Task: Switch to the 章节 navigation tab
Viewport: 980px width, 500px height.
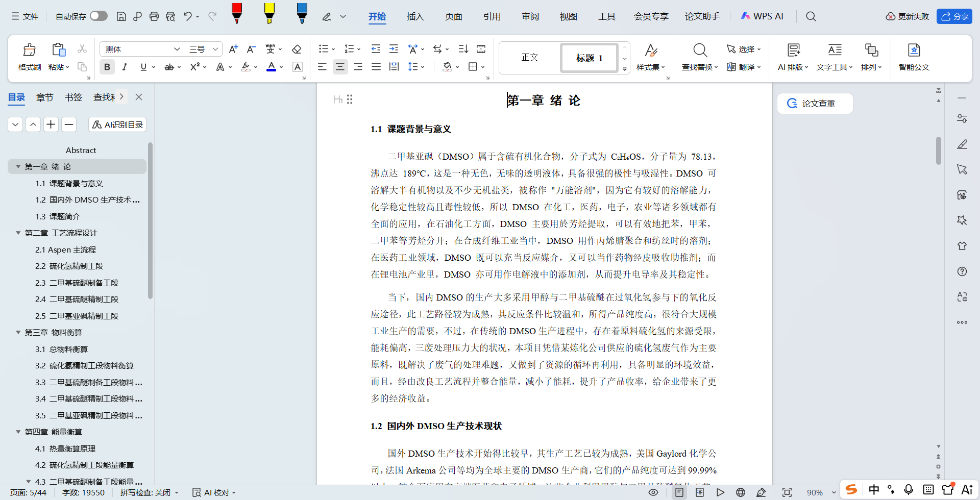Action: click(45, 97)
